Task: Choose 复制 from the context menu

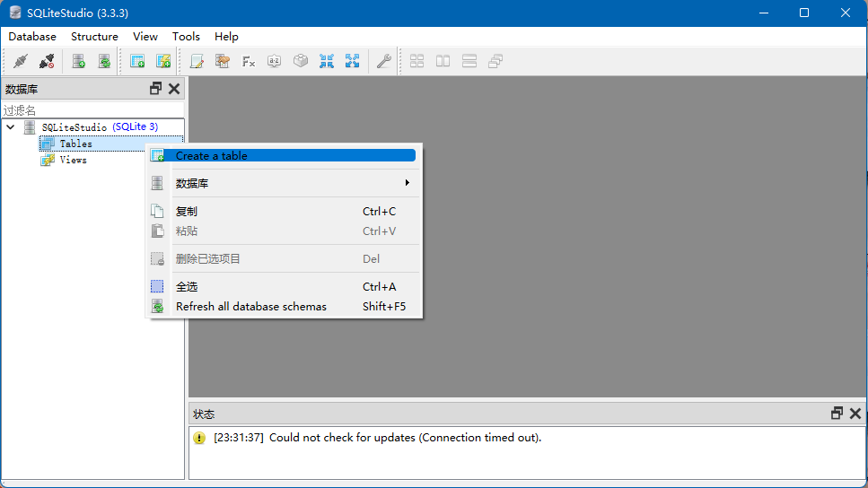Action: [x=283, y=212]
